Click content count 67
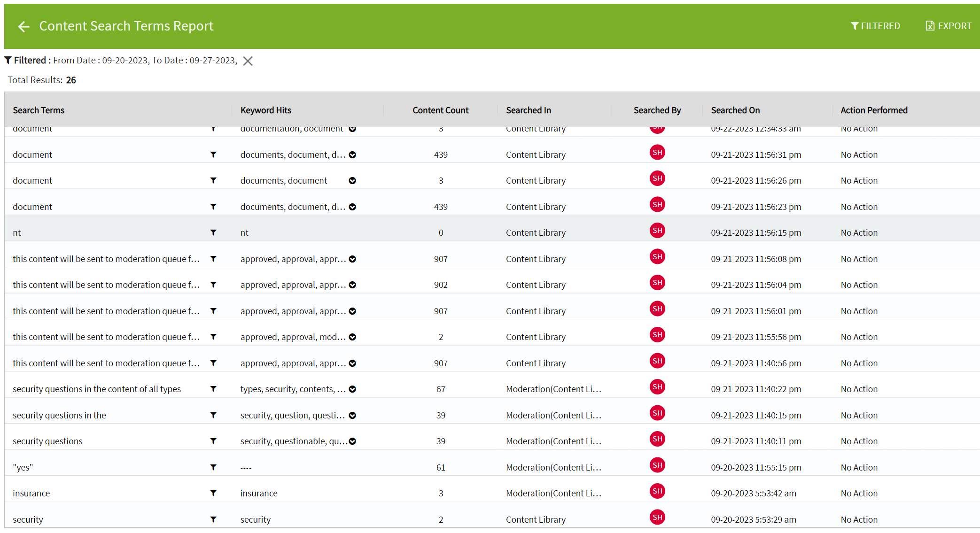Image resolution: width=980 pixels, height=533 pixels. tap(441, 389)
